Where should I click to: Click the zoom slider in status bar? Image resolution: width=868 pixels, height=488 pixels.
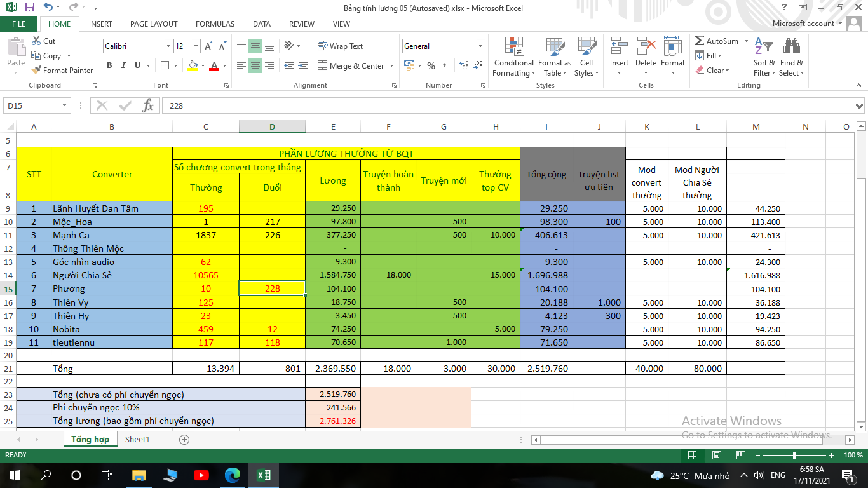click(x=794, y=456)
